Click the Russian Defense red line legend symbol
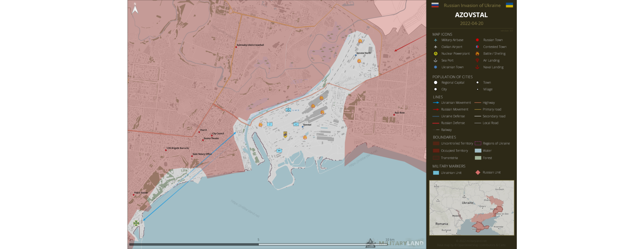The image size is (644, 249). (436, 123)
